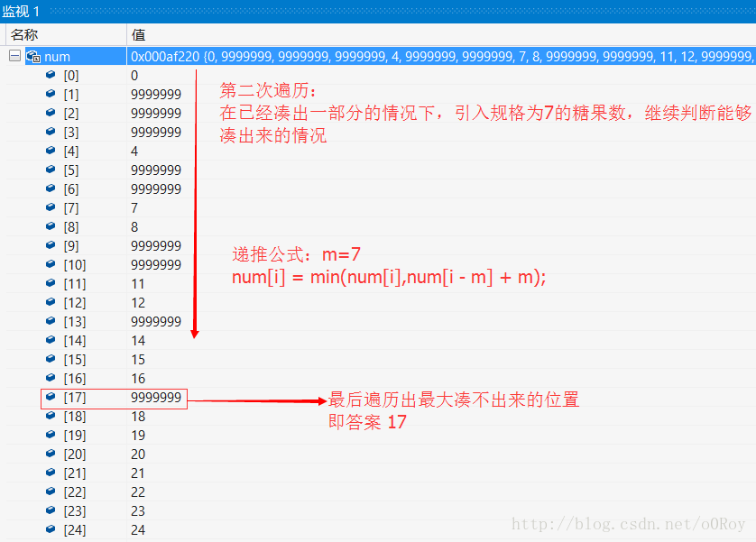
Task: Click the num variable icon
Action: pos(33,57)
